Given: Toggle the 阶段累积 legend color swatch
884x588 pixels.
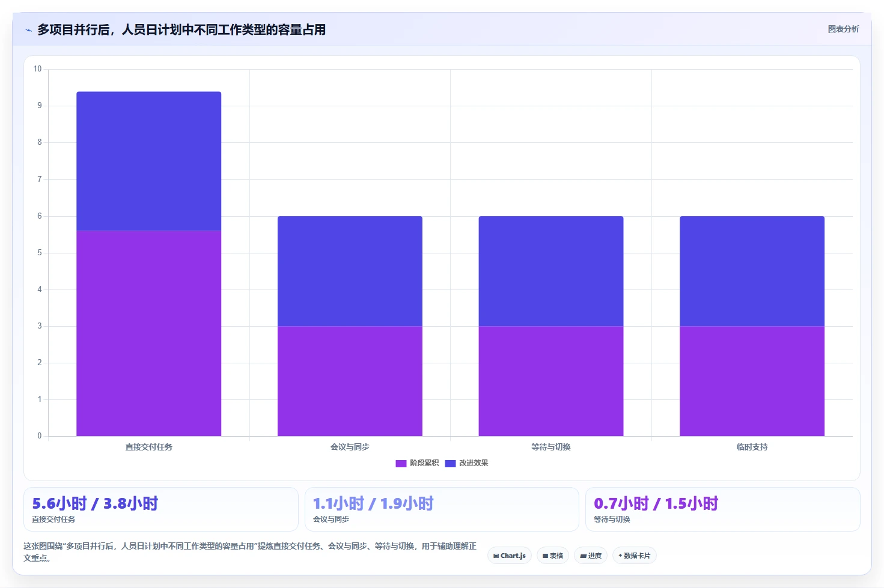Looking at the screenshot, I should 401,463.
